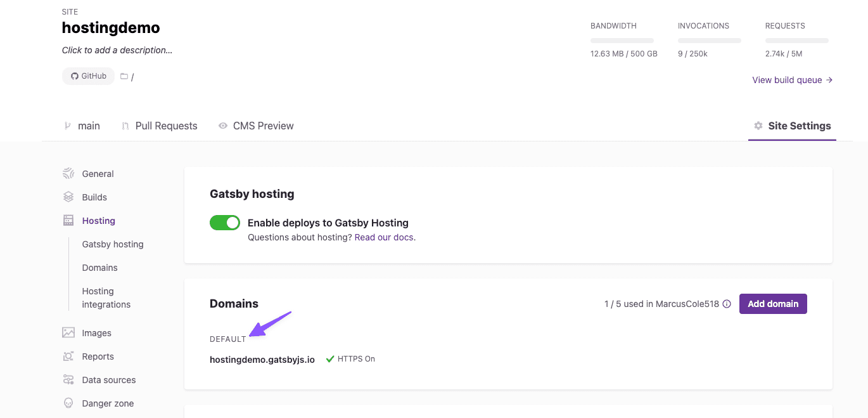Click the folder icon next to GitHub
868x418 pixels.
click(x=124, y=76)
